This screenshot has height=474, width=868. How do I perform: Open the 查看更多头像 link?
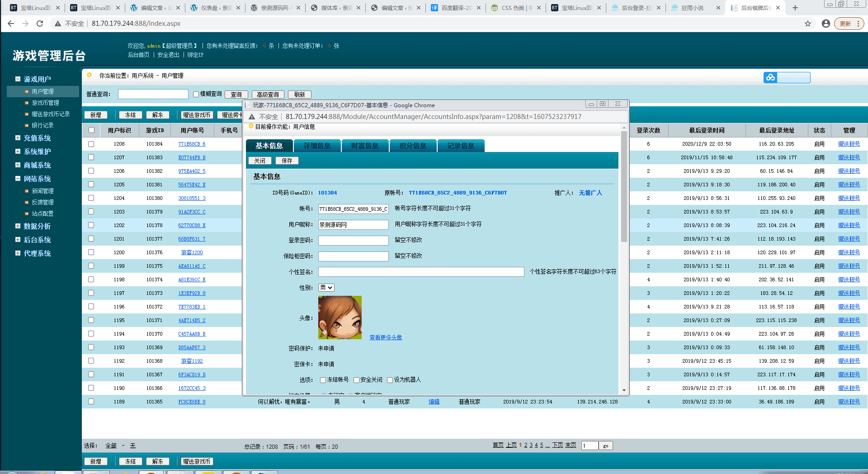385,337
